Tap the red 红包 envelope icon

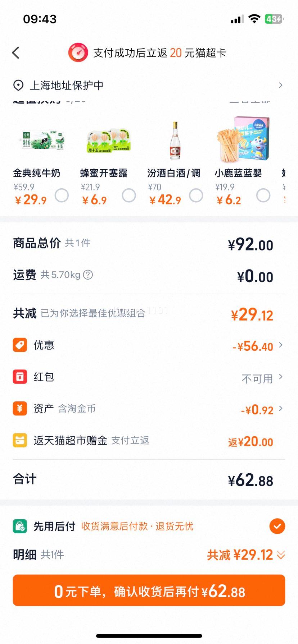tap(20, 377)
